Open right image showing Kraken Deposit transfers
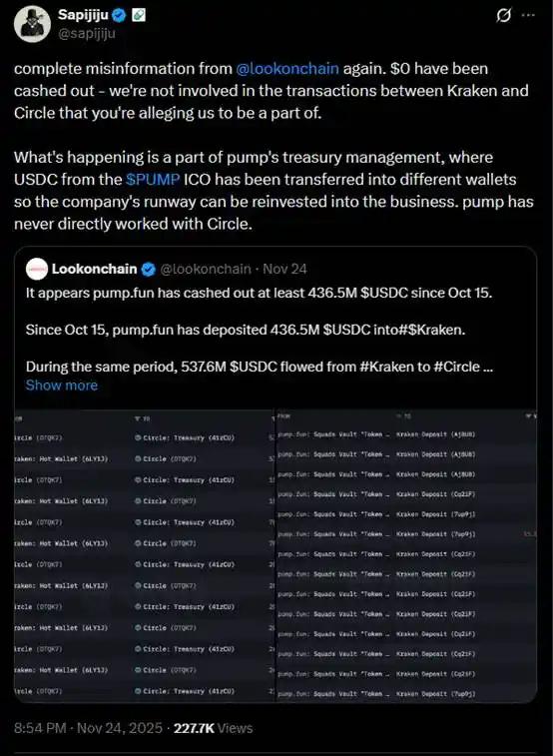 (406, 556)
